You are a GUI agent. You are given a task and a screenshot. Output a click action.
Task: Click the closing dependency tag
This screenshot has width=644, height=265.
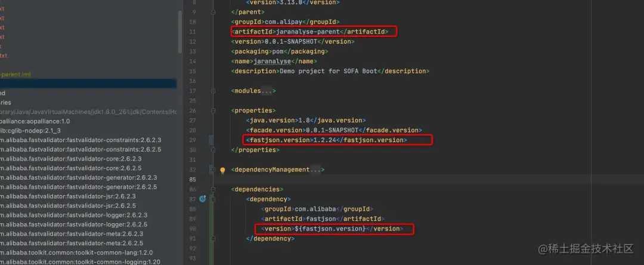click(x=270, y=238)
